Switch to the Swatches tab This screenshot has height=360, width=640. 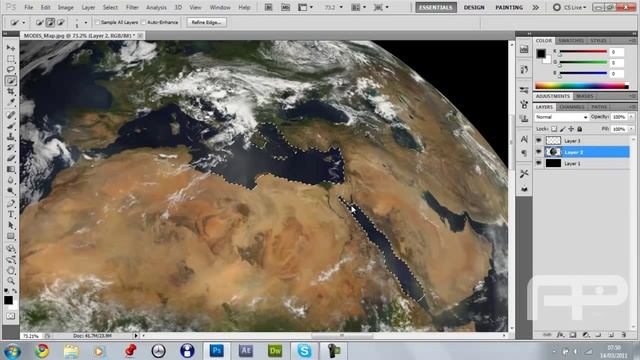coord(571,41)
